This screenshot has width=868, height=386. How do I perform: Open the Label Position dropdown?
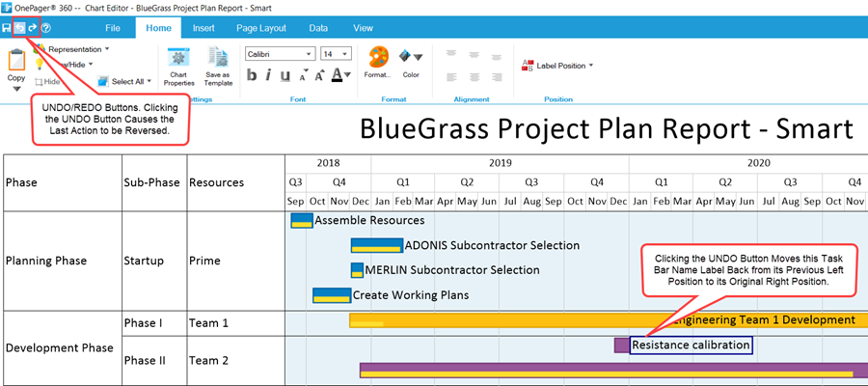coord(557,66)
